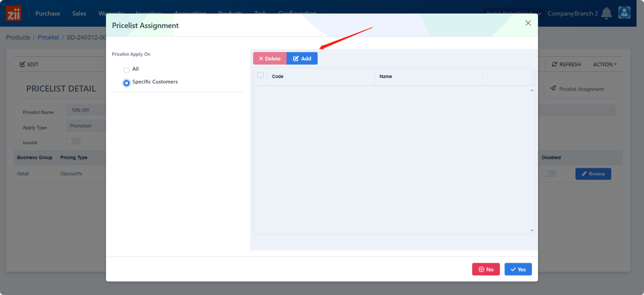Image resolution: width=644 pixels, height=295 pixels.
Task: Tick the select-all checkbox in the table header
Action: (261, 75)
